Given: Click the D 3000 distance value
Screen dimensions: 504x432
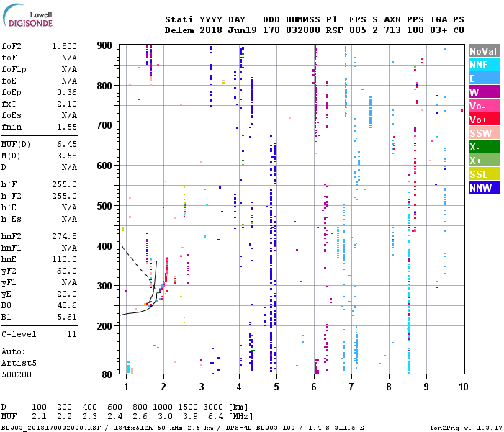Looking at the screenshot, I should tap(213, 407).
